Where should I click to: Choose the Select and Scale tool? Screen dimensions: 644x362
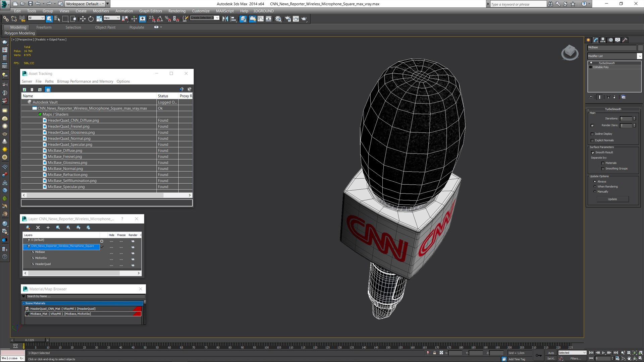pyautogui.click(x=99, y=19)
